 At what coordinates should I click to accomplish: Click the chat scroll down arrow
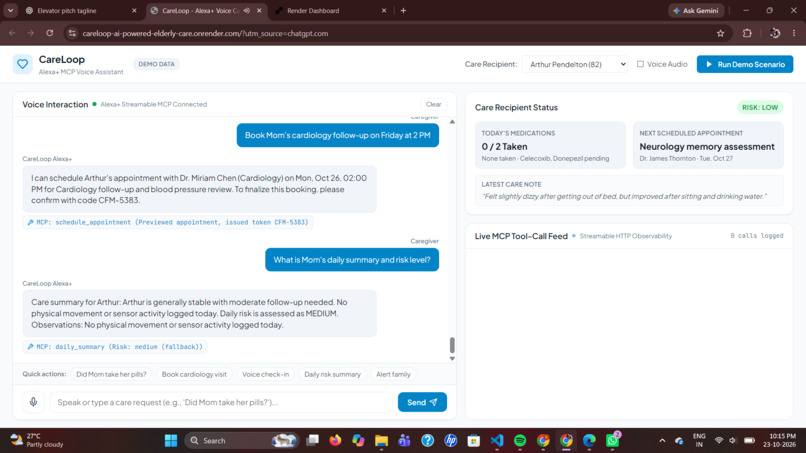452,358
